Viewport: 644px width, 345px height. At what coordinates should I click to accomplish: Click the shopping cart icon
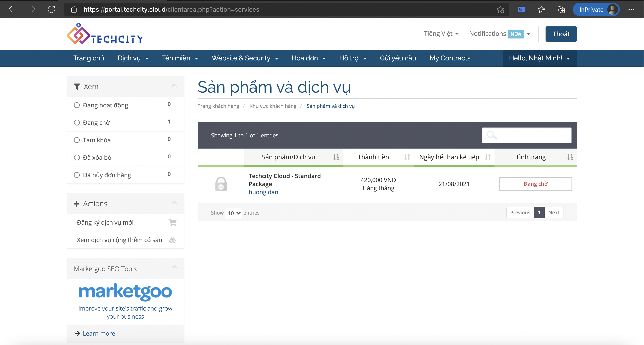pos(173,222)
